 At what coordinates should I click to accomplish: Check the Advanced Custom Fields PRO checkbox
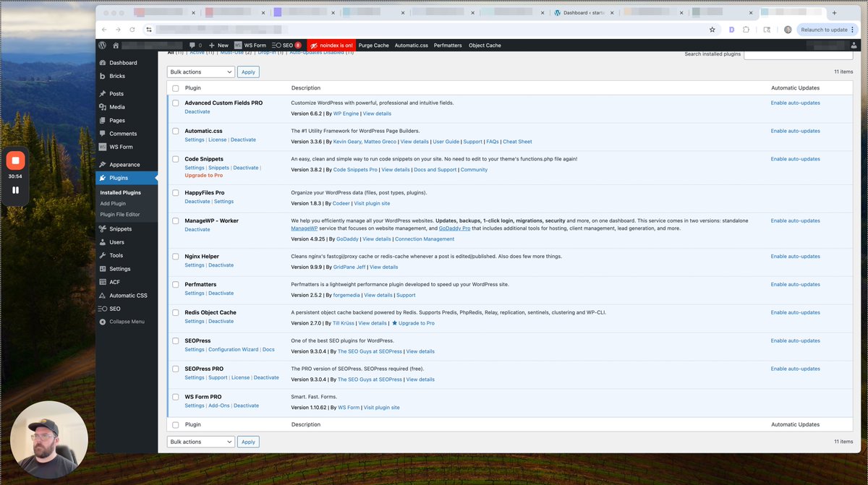[x=175, y=103]
